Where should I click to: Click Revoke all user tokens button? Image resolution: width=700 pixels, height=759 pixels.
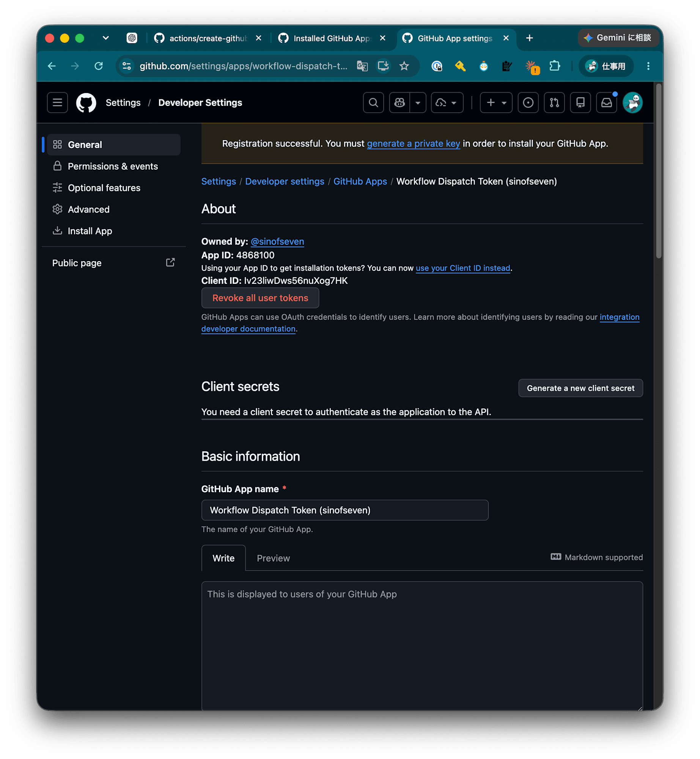point(260,298)
